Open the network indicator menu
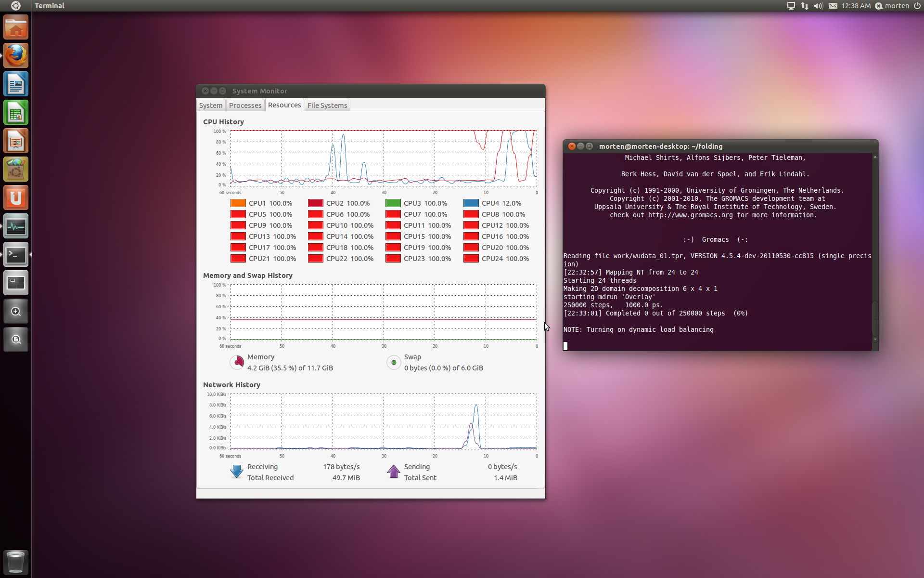Image resolution: width=924 pixels, height=578 pixels. click(x=805, y=6)
